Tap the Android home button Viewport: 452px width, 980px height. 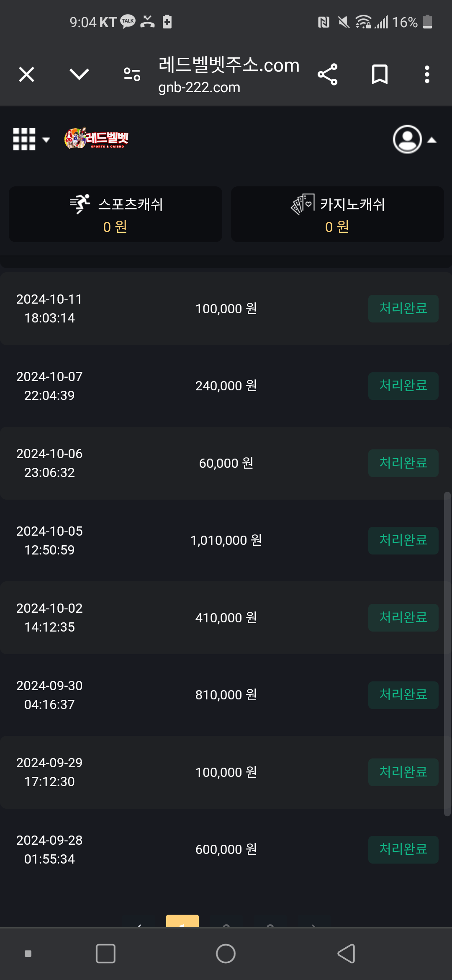(x=226, y=954)
